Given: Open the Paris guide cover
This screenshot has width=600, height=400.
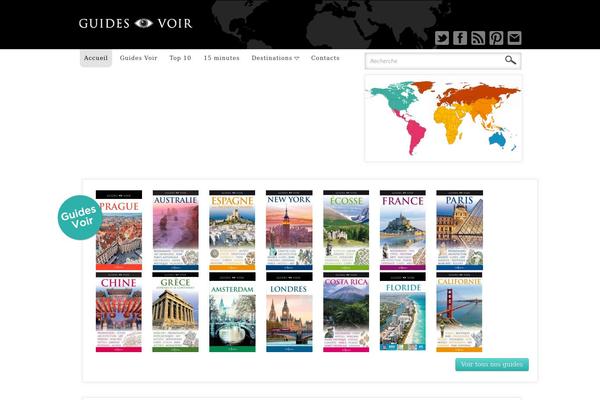Looking at the screenshot, I should point(460,230).
